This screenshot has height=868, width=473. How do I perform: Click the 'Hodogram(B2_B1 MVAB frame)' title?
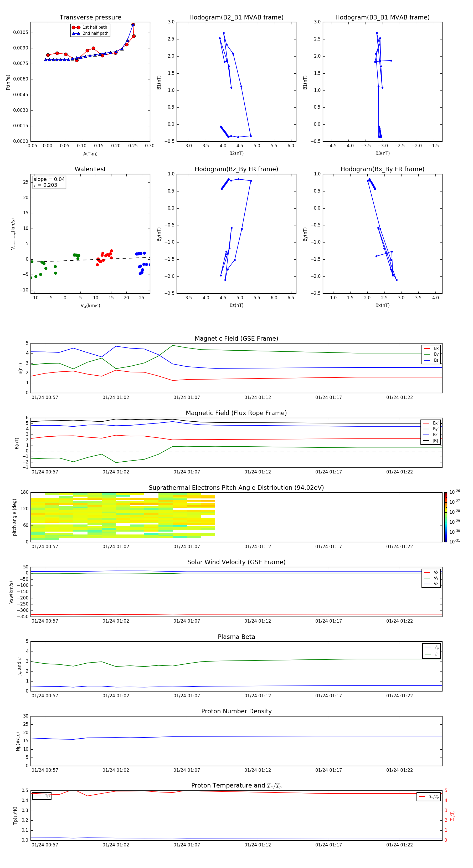(x=236, y=18)
